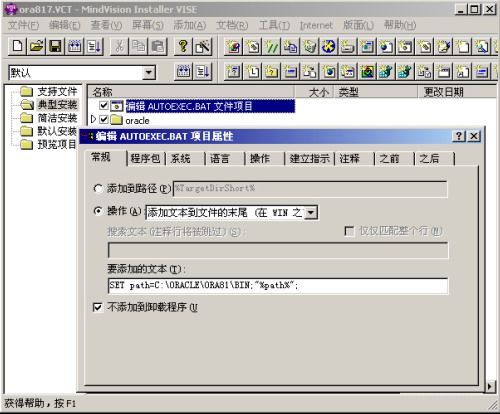
Task: Select the 操作 radio button
Action: click(x=98, y=211)
